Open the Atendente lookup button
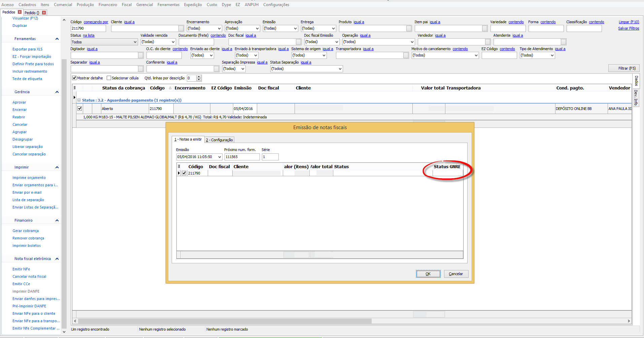Viewport: 644px width, 338px height. coord(563,42)
